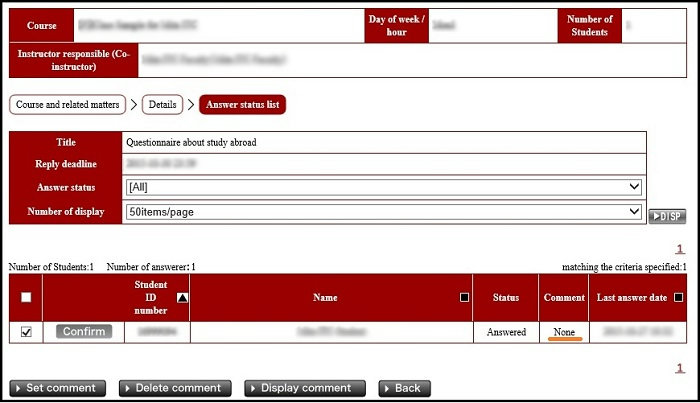Toggle the select-all checkbox in table header
Screen dimensions: 700x403
26,297
